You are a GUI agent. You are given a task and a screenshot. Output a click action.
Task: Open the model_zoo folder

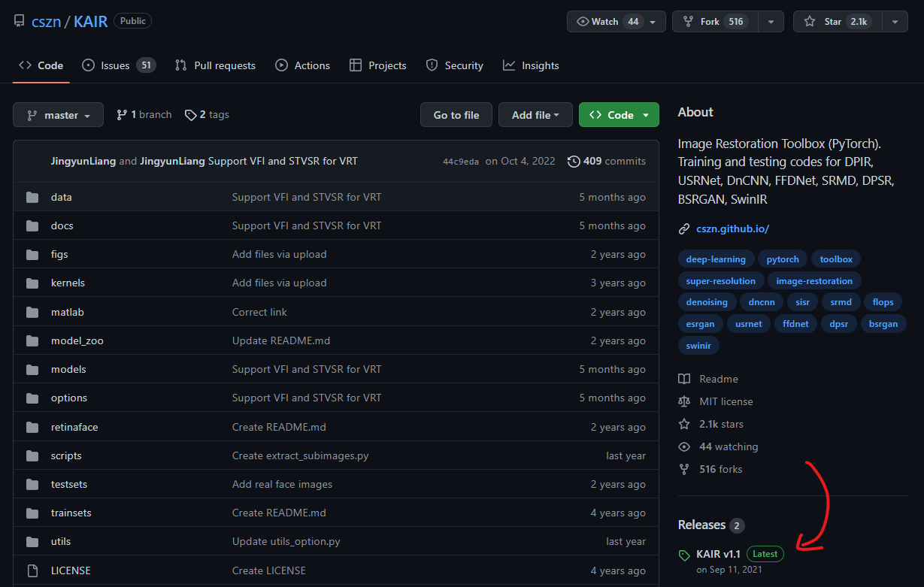click(x=77, y=340)
